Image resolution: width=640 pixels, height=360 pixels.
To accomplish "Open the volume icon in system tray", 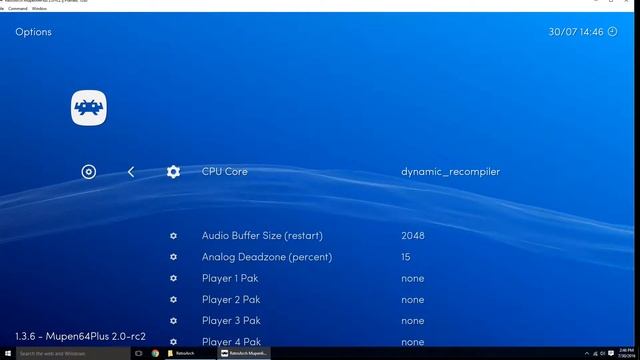I will click(603, 353).
